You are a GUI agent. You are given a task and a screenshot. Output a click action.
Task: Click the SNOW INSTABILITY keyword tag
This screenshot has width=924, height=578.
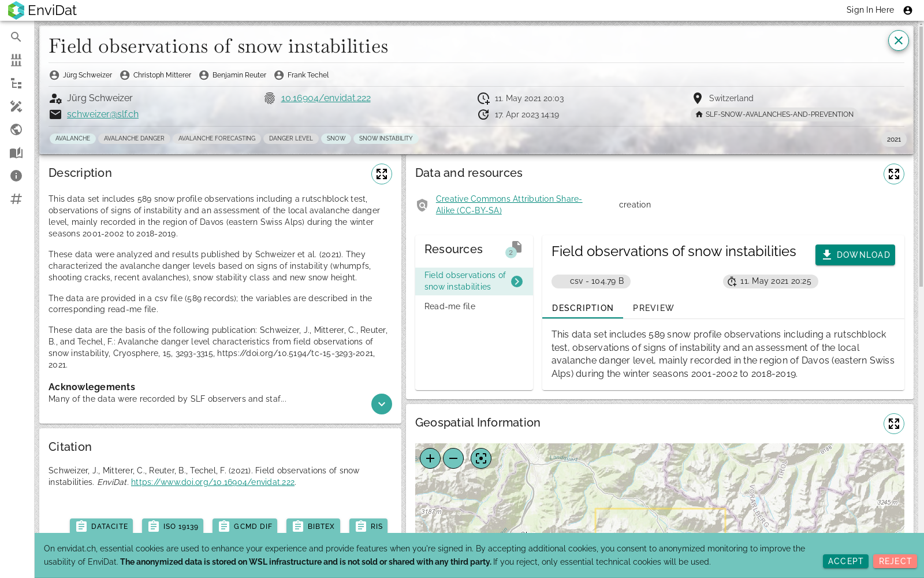[386, 139]
